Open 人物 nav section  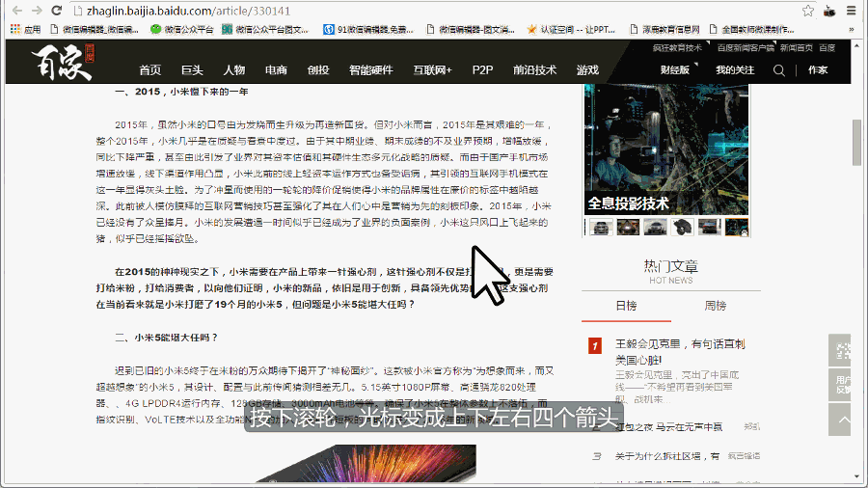(x=234, y=70)
